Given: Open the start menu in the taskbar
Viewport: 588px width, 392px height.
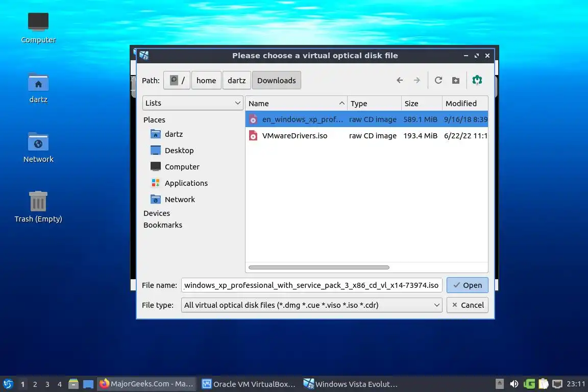Looking at the screenshot, I should click(x=8, y=384).
